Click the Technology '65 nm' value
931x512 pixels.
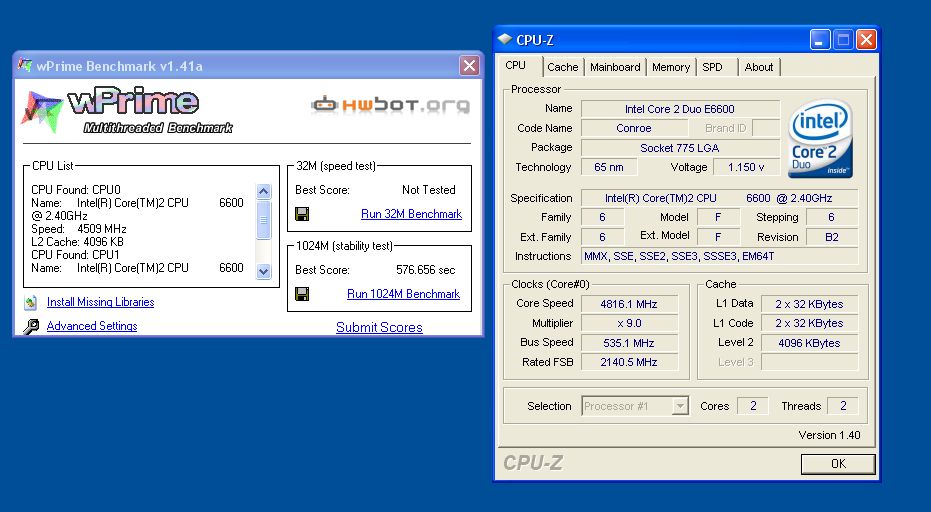609,167
